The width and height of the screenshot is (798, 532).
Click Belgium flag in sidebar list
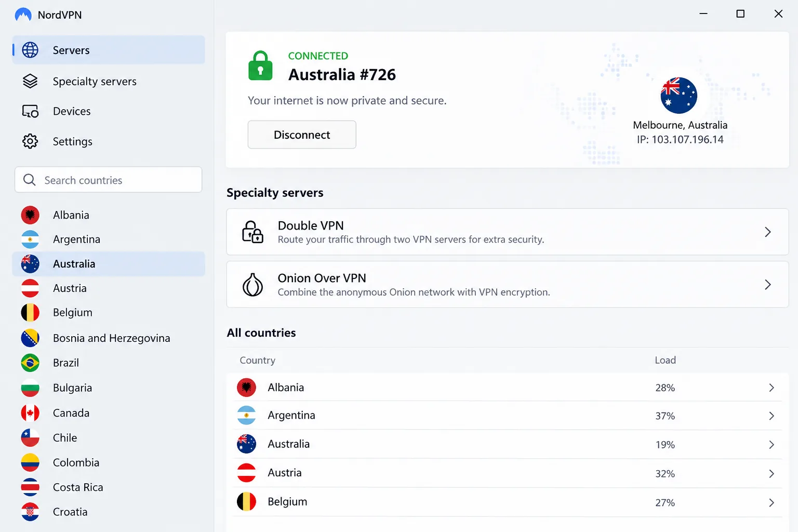[x=30, y=313]
